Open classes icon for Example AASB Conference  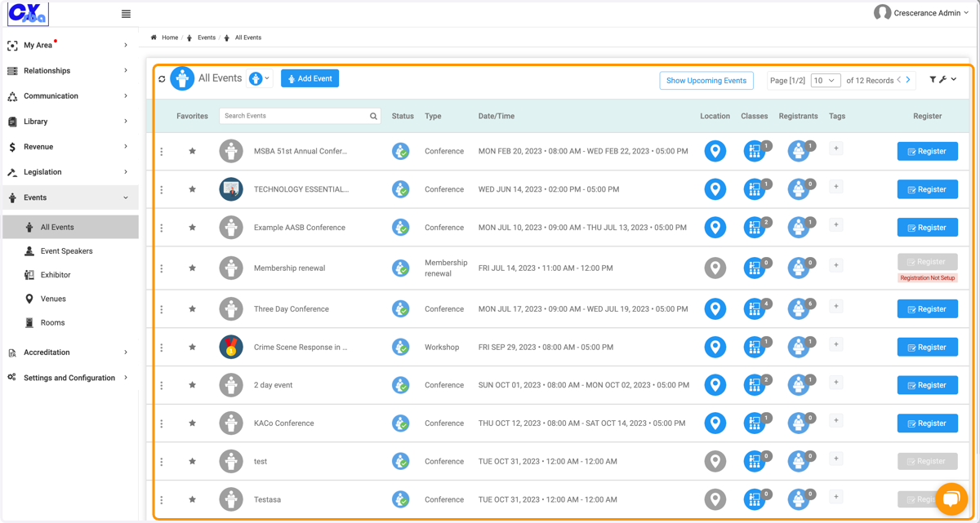(x=755, y=228)
